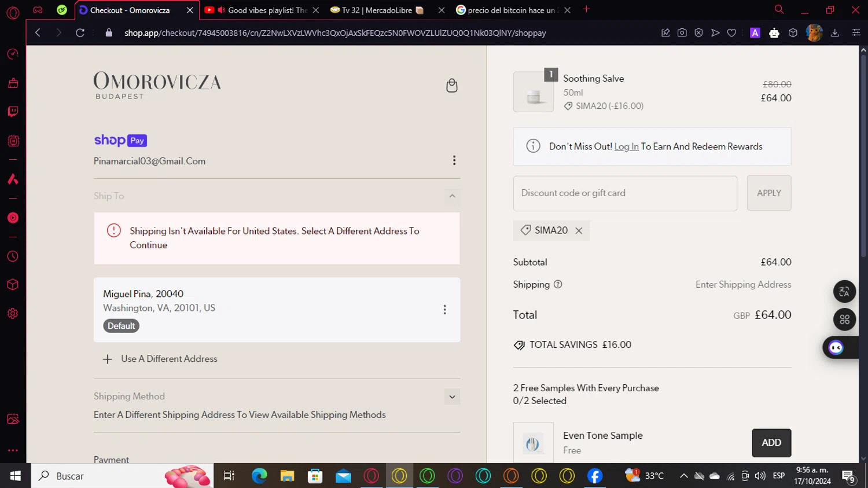Click the address bar URL
Image resolution: width=868 pixels, height=488 pixels.
pyautogui.click(x=335, y=33)
